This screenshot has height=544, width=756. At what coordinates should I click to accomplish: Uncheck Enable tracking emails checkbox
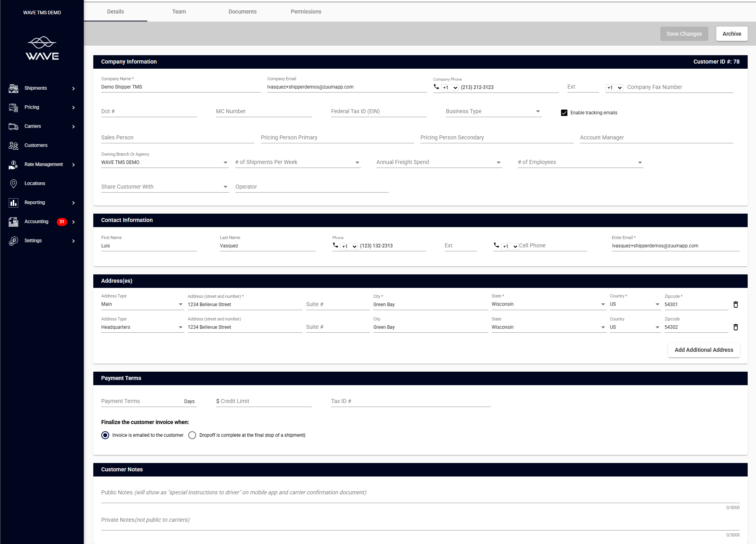564,113
